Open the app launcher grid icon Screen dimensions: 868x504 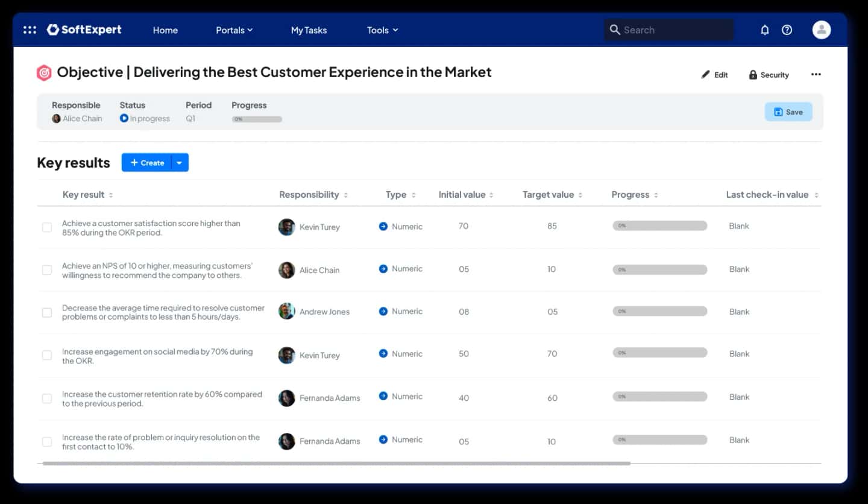pos(30,30)
